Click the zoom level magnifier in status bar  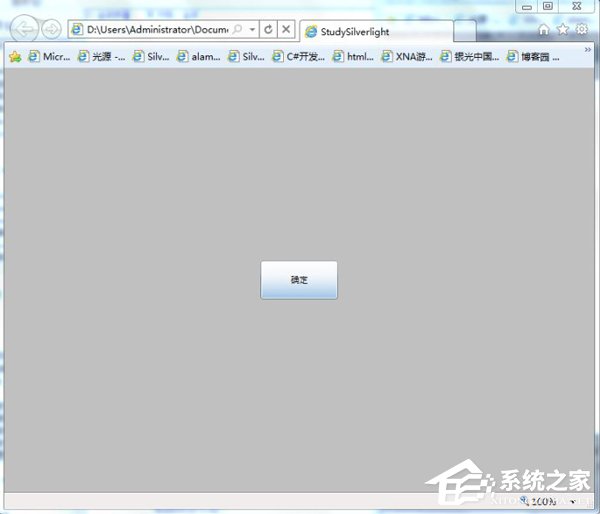pyautogui.click(x=524, y=500)
